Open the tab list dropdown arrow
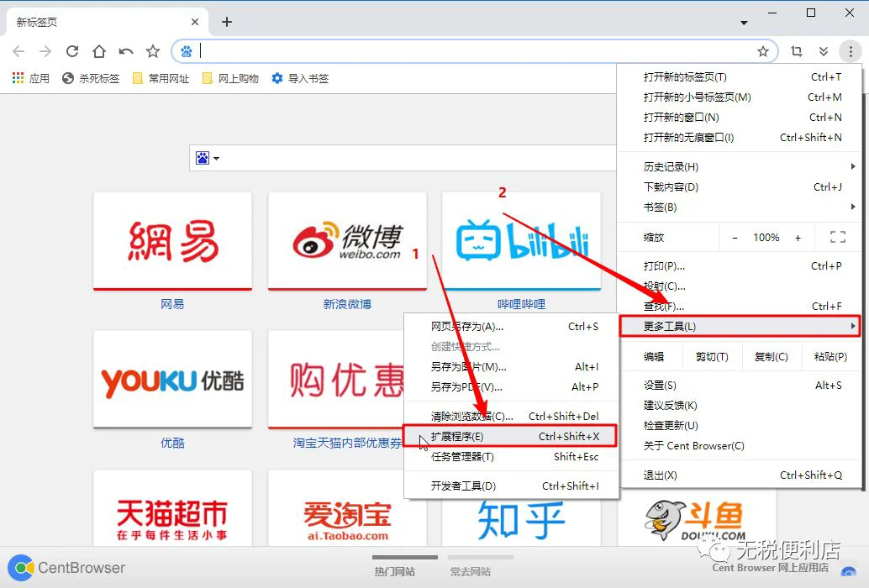Image resolution: width=869 pixels, height=588 pixels. 744,23
